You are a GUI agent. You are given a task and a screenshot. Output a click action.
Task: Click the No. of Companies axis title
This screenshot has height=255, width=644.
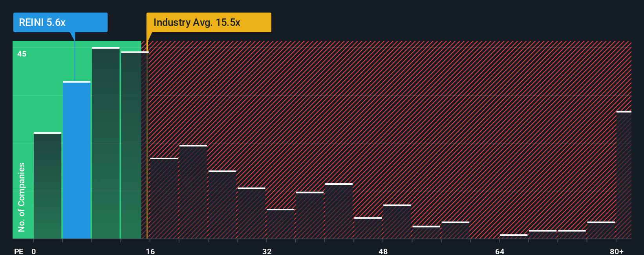[x=22, y=197]
